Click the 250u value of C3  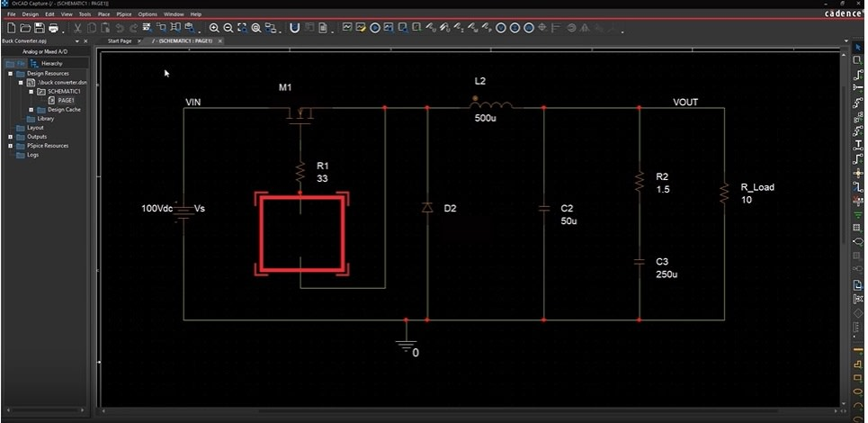[667, 274]
